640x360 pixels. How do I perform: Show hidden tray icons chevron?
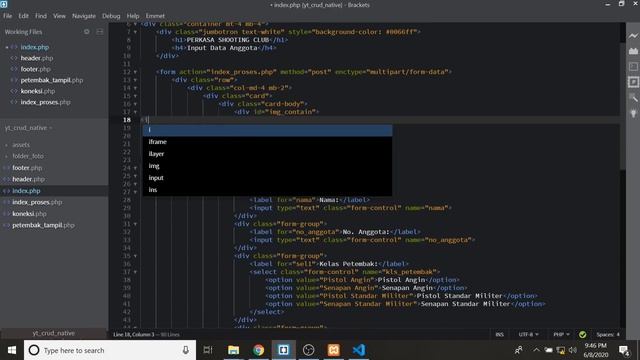(x=536, y=350)
